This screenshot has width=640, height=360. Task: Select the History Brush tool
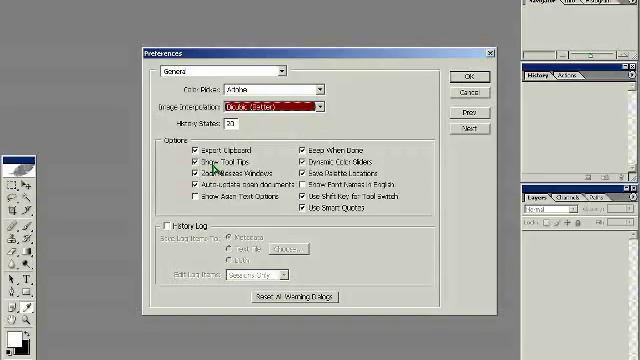tap(26, 239)
